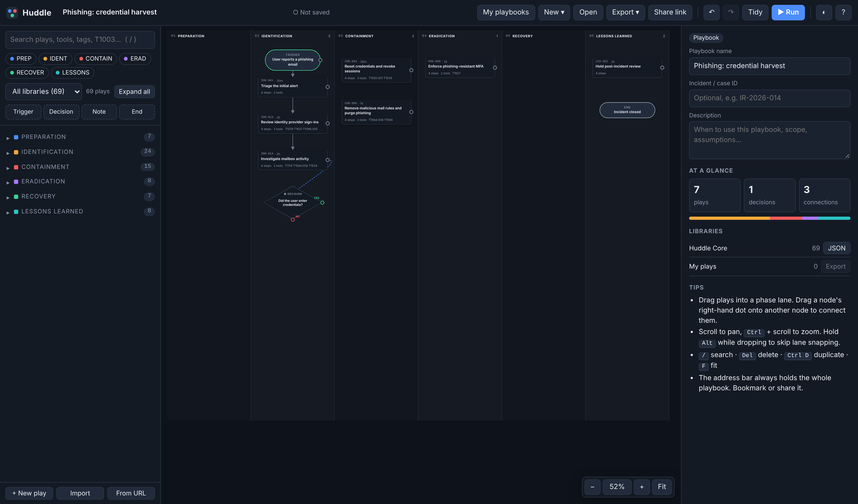Select the Incident closed end node
Image resolution: width=858 pixels, height=504 pixels.
click(627, 110)
